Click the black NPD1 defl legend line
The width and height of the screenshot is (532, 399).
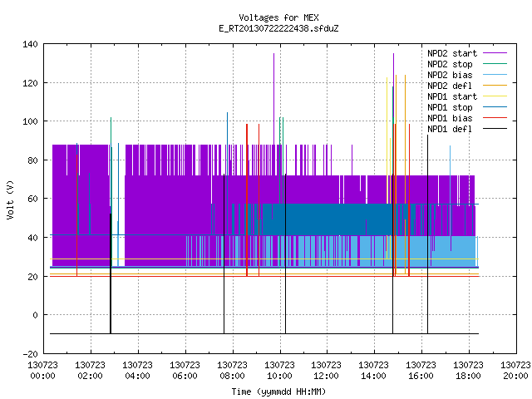(x=495, y=129)
